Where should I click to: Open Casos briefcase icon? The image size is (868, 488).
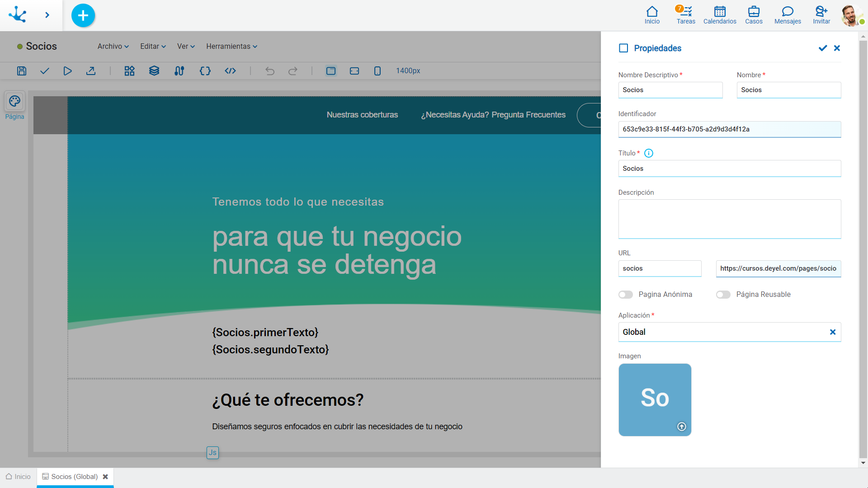point(754,15)
